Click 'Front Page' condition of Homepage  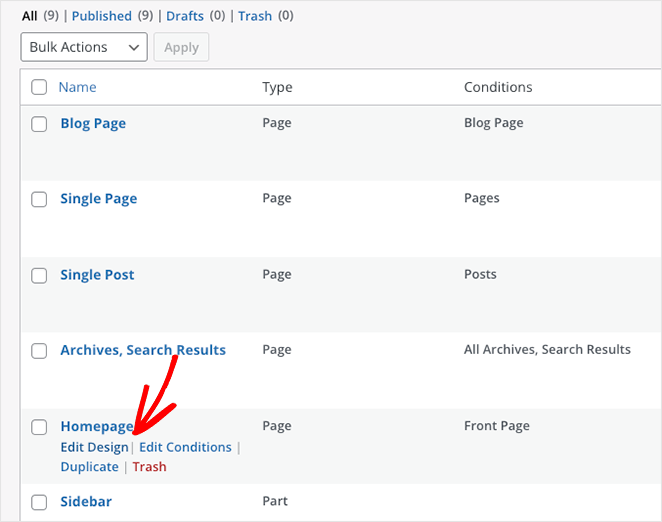[497, 426]
